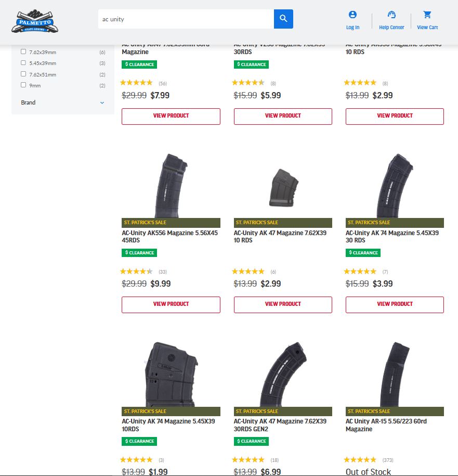Click star rating of AK 47 10 RDS magazine
Image resolution: width=458 pixels, height=476 pixels.
pos(248,272)
